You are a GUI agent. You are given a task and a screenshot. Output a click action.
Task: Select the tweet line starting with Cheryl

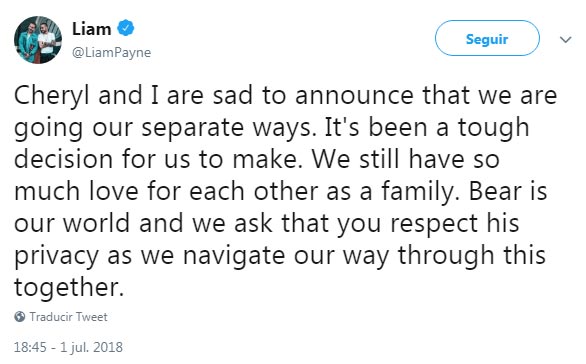(286, 95)
